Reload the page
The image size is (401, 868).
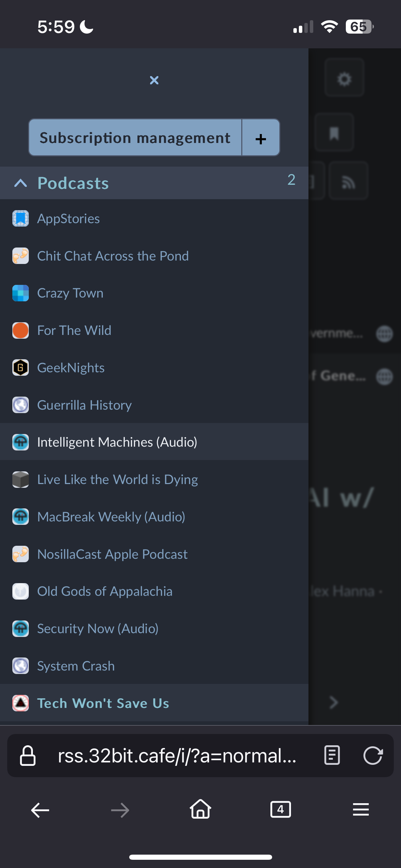pos(374,756)
